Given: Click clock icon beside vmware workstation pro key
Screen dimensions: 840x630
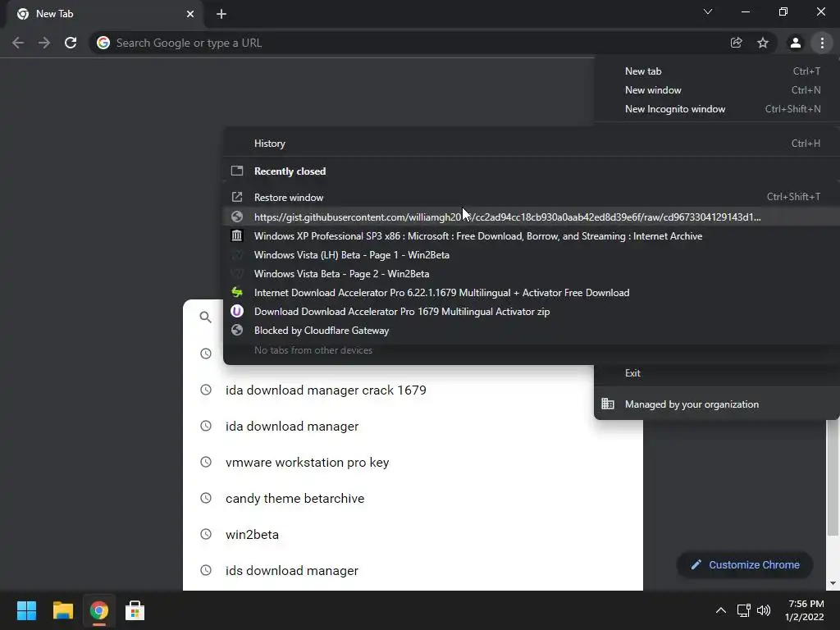Looking at the screenshot, I should pyautogui.click(x=206, y=462).
